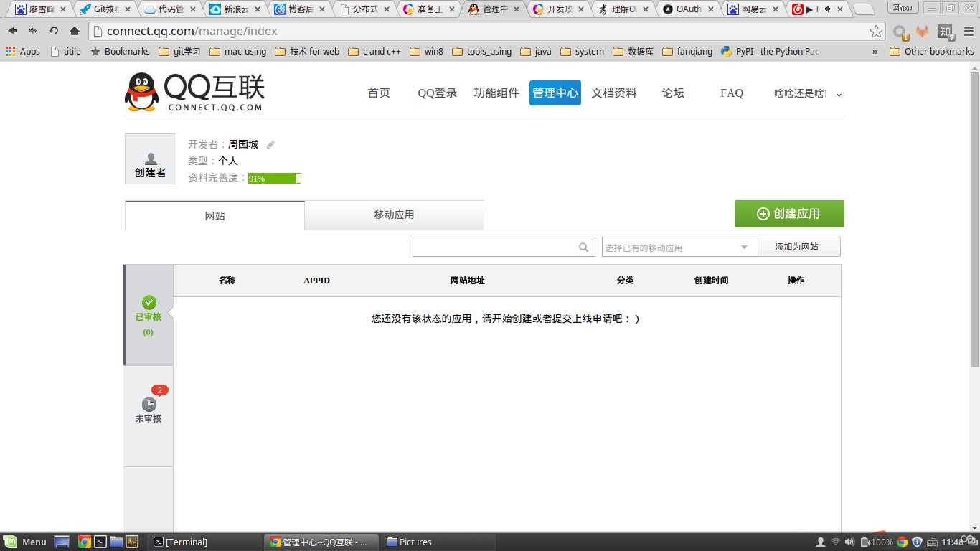
Task: Click the volume icon in system tray
Action: click(849, 542)
